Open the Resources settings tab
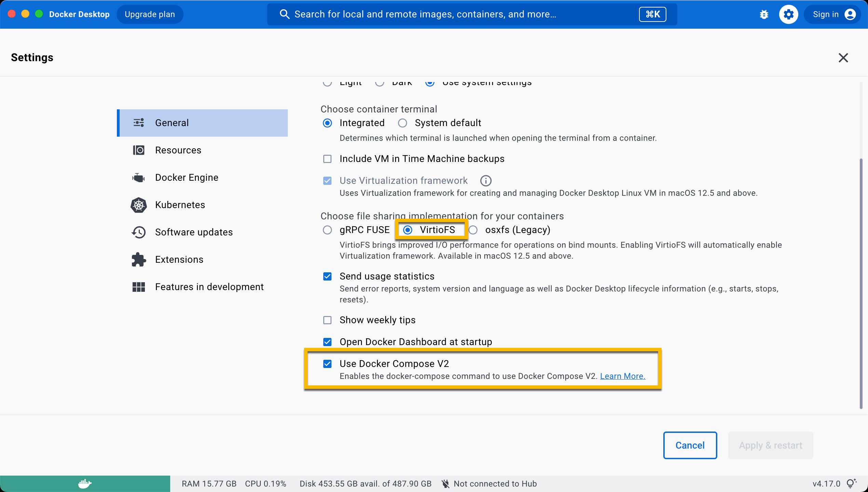Viewport: 868px width, 492px height. click(202, 150)
